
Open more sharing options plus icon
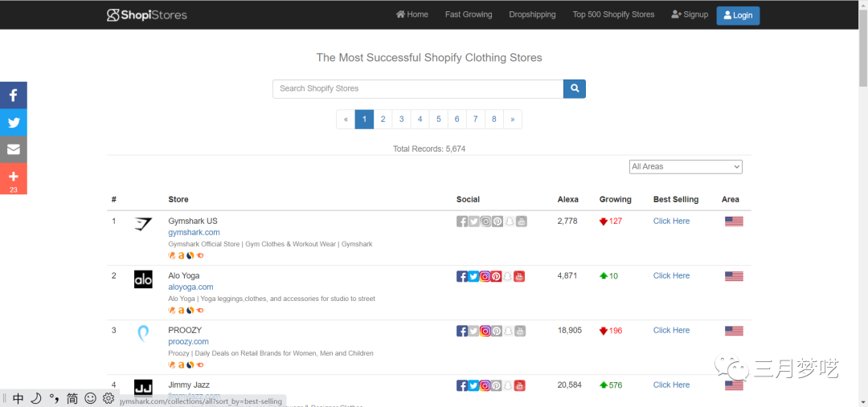[14, 177]
